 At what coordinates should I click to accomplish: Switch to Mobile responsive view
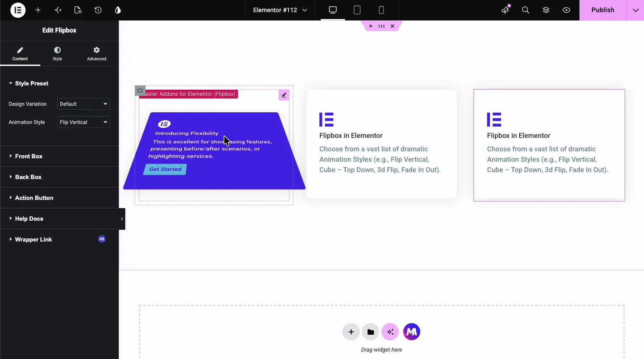coord(381,10)
